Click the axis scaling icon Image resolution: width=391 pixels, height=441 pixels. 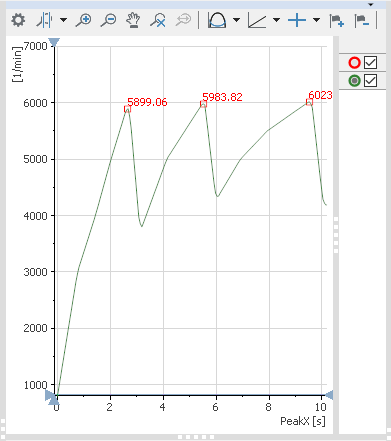click(257, 20)
